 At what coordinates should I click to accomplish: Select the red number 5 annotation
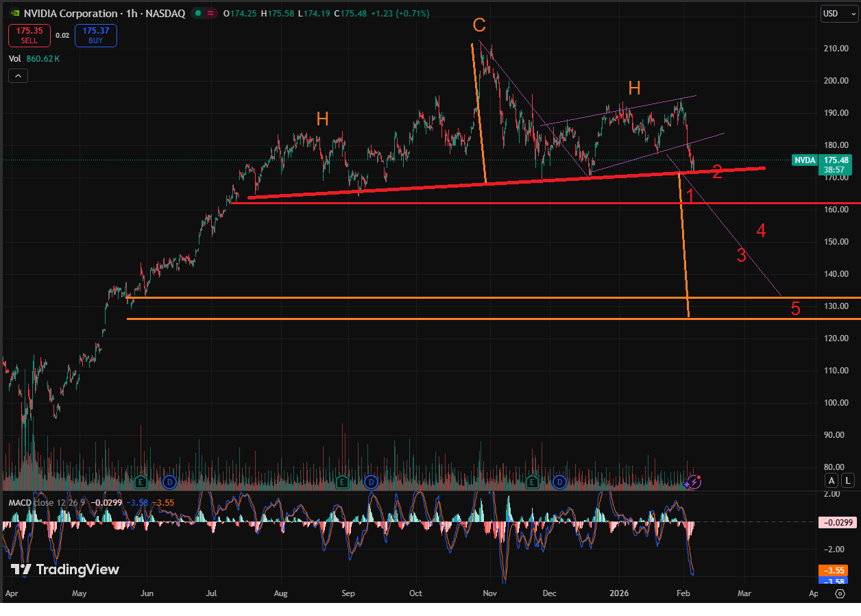click(x=795, y=309)
